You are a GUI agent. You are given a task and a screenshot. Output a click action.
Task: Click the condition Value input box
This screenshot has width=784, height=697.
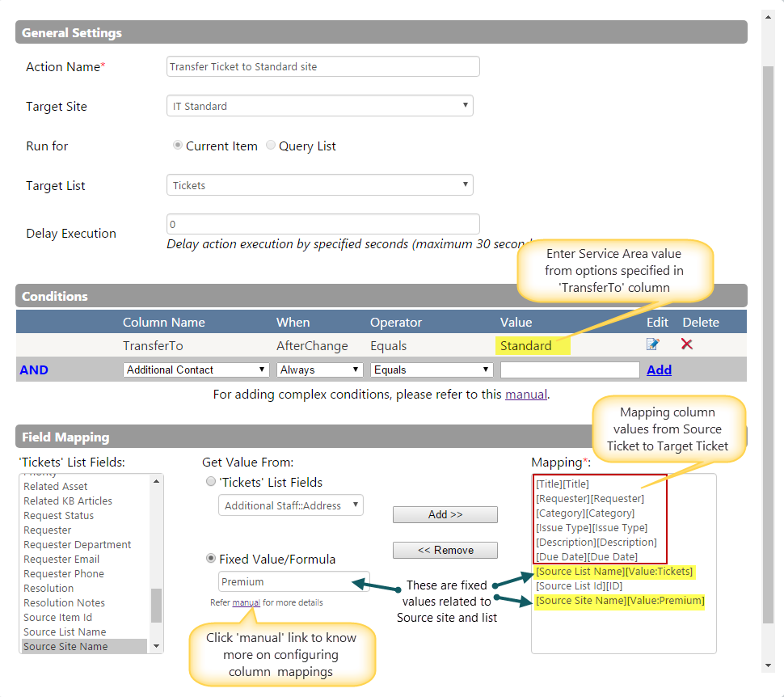570,370
